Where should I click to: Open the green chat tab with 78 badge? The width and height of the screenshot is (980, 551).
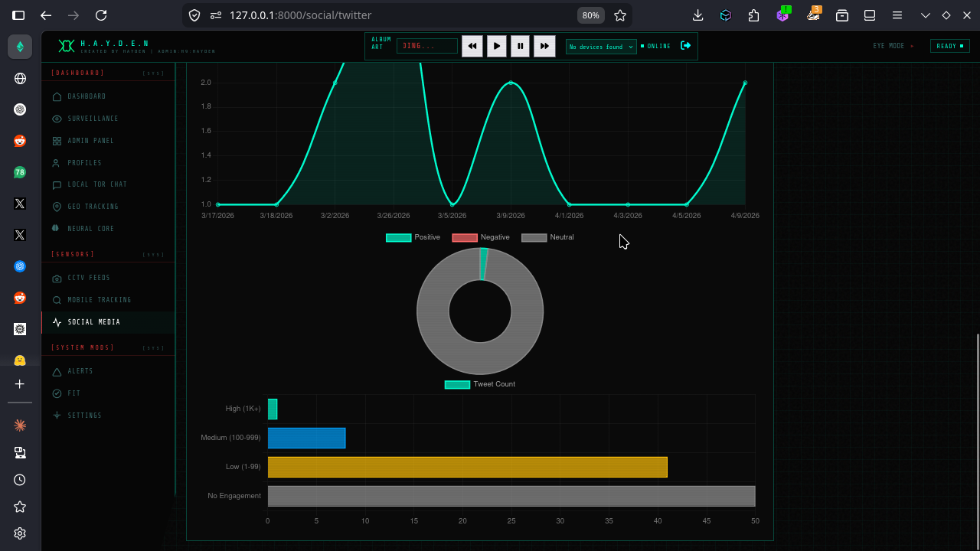pyautogui.click(x=20, y=172)
